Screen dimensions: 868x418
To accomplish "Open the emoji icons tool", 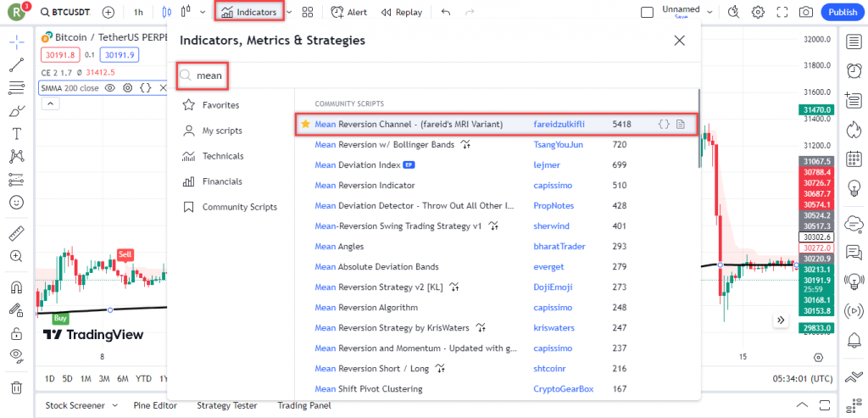I will click(x=17, y=203).
